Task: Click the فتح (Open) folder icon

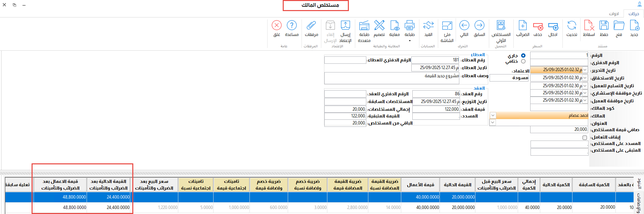Action: (x=618, y=26)
